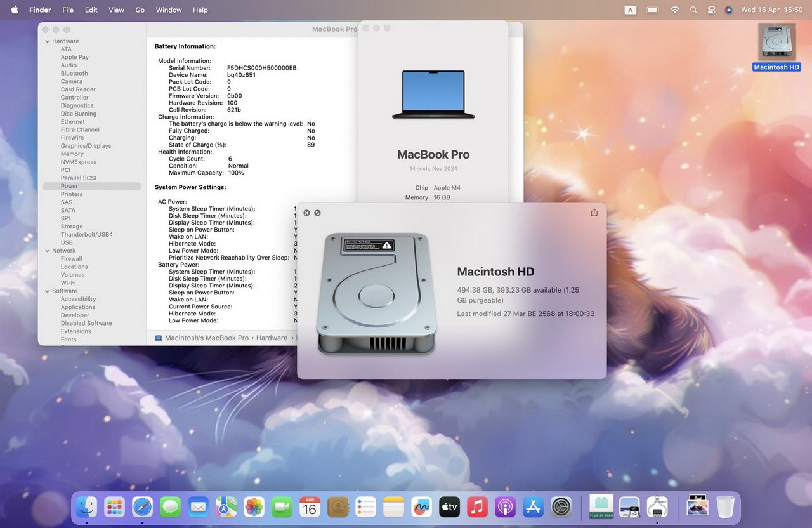Collapse the Software section in sidebar

pyautogui.click(x=47, y=291)
